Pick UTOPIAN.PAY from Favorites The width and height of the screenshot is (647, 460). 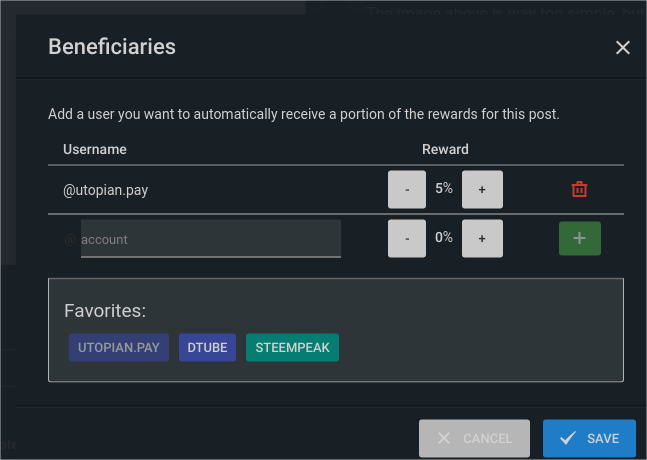(119, 347)
